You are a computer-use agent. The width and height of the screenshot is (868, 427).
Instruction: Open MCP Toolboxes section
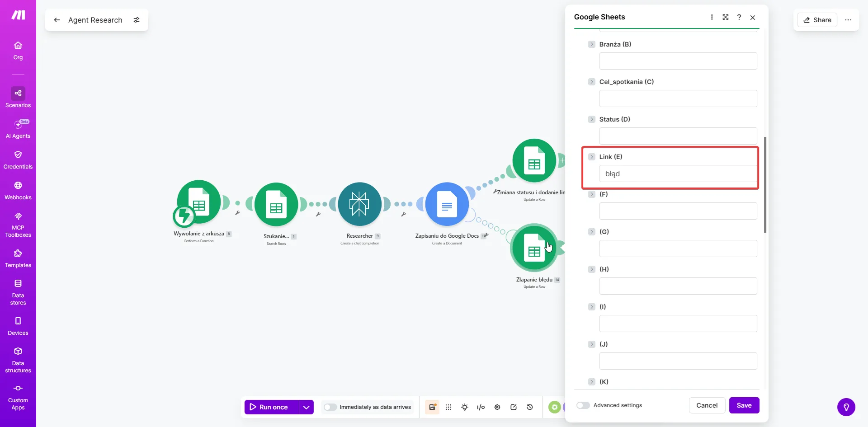(x=18, y=225)
